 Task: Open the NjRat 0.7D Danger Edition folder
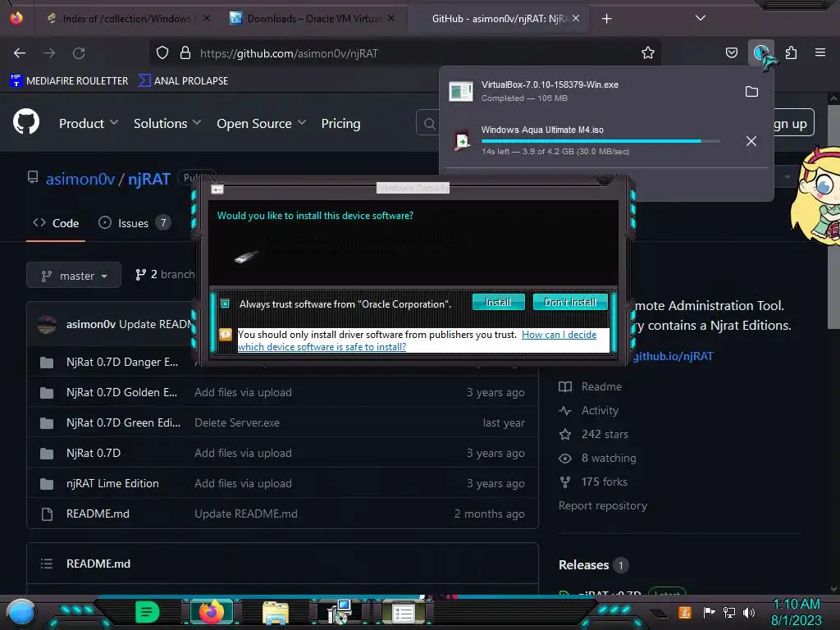[x=121, y=362]
